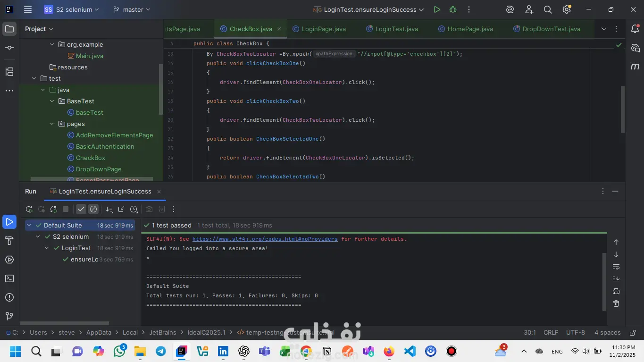Select BasicAuthentication in project tree
This screenshot has height=362, width=644.
coord(105,146)
